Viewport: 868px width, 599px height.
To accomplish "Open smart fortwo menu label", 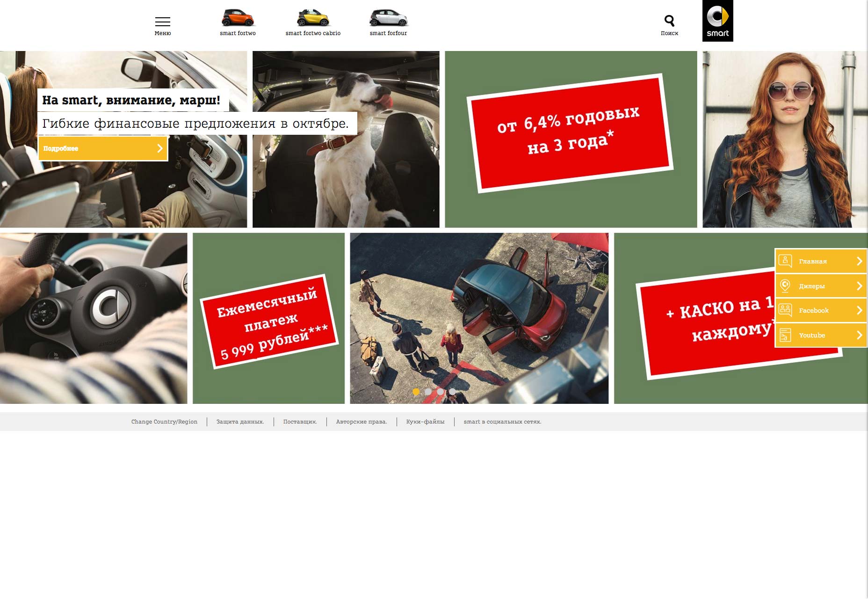I will pos(238,33).
